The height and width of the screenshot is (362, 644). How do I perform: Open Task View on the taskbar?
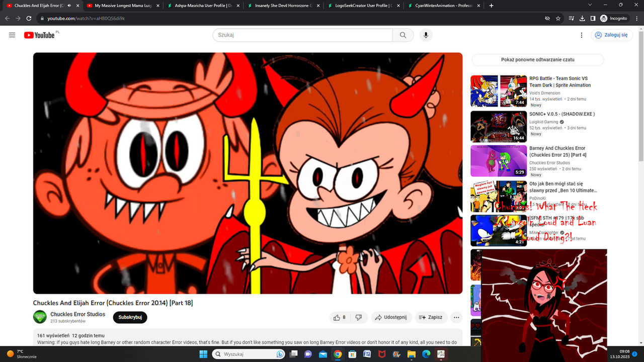click(293, 354)
